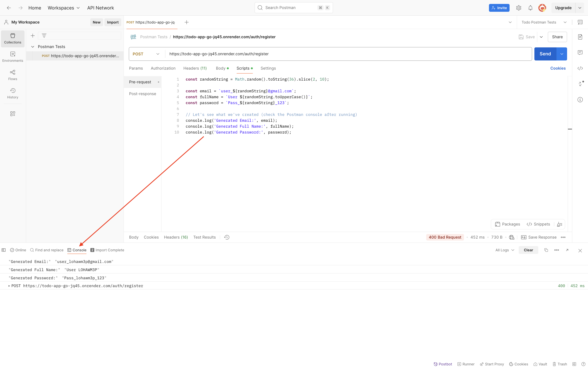Clear the console logs
Image resolution: width=588 pixels, height=368 pixels.
click(x=528, y=250)
